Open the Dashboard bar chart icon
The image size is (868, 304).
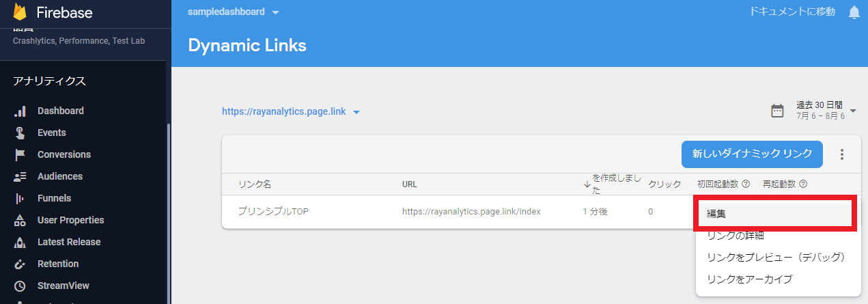[20, 111]
